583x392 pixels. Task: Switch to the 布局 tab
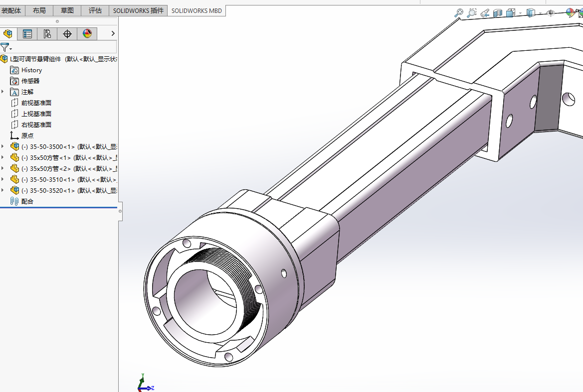point(39,10)
